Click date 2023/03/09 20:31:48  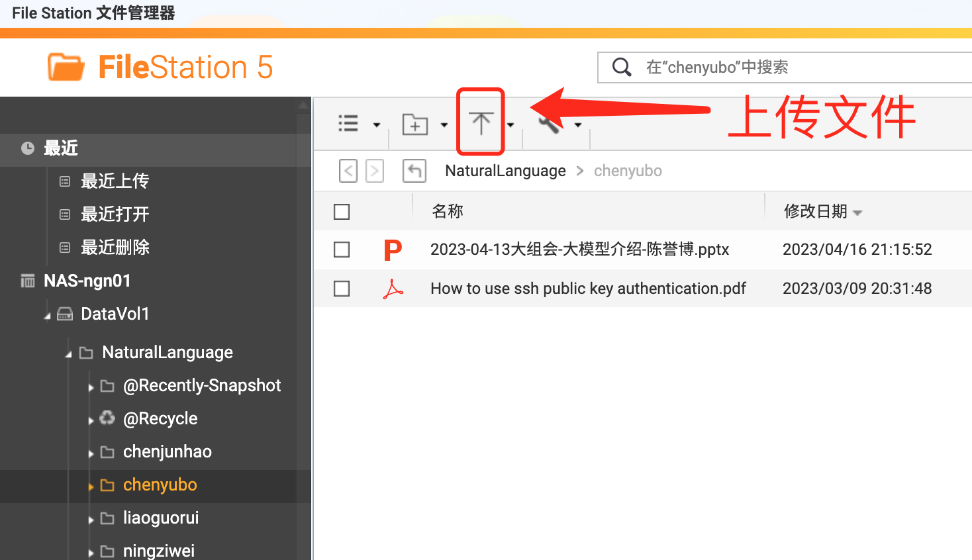(x=857, y=289)
